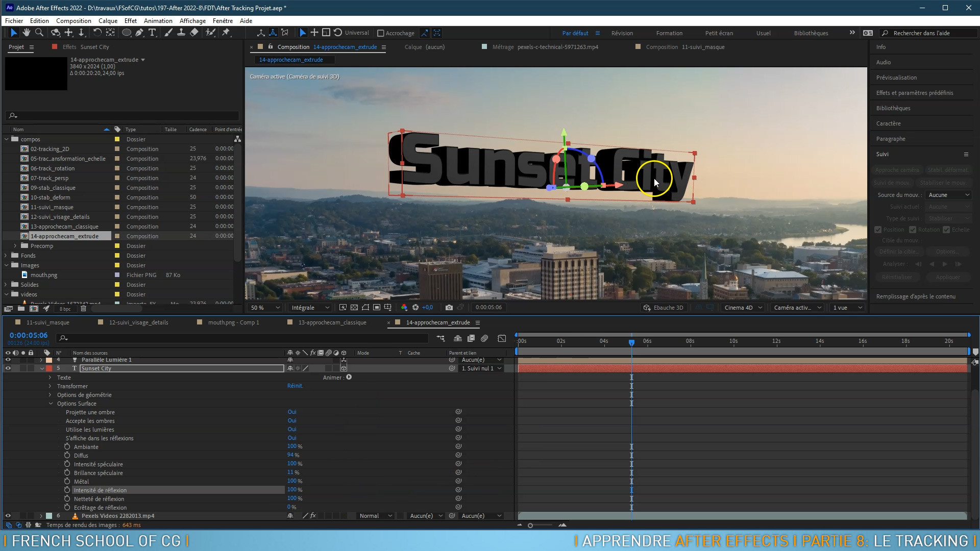Hide the Sunset City layer
This screenshot has width=980, height=551.
tap(8, 368)
